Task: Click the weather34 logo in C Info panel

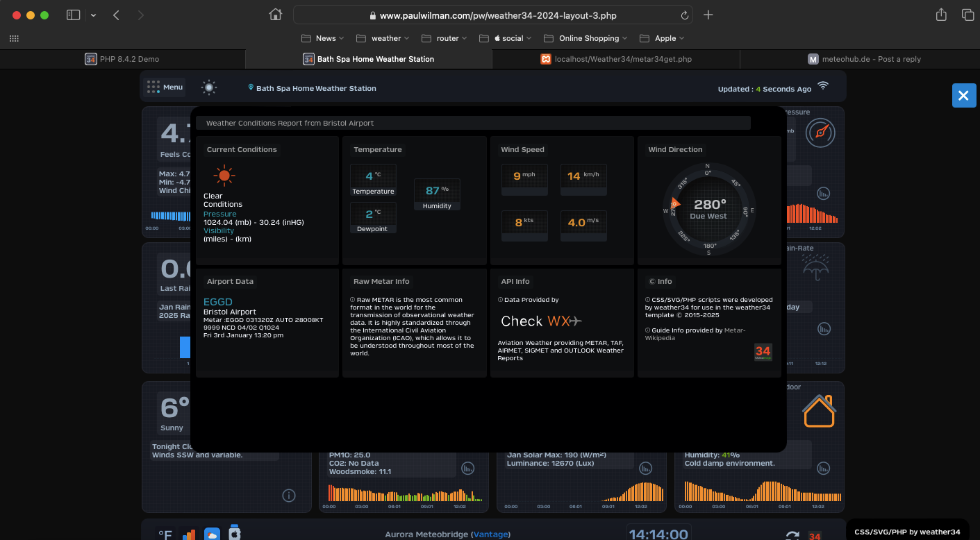Action: click(x=763, y=352)
